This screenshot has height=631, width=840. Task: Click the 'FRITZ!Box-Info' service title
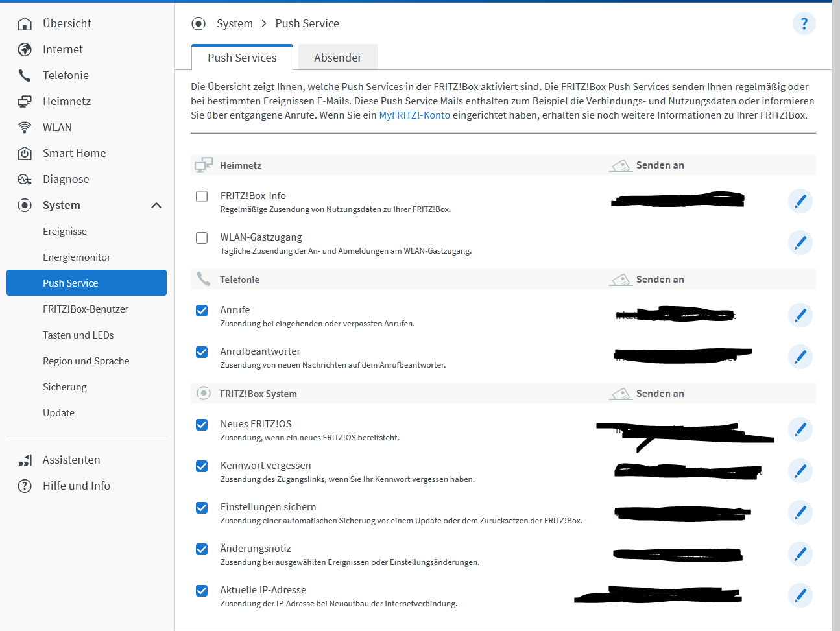click(253, 196)
